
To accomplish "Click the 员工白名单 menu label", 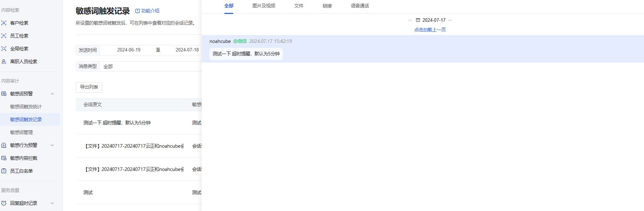I will (x=21, y=171).
